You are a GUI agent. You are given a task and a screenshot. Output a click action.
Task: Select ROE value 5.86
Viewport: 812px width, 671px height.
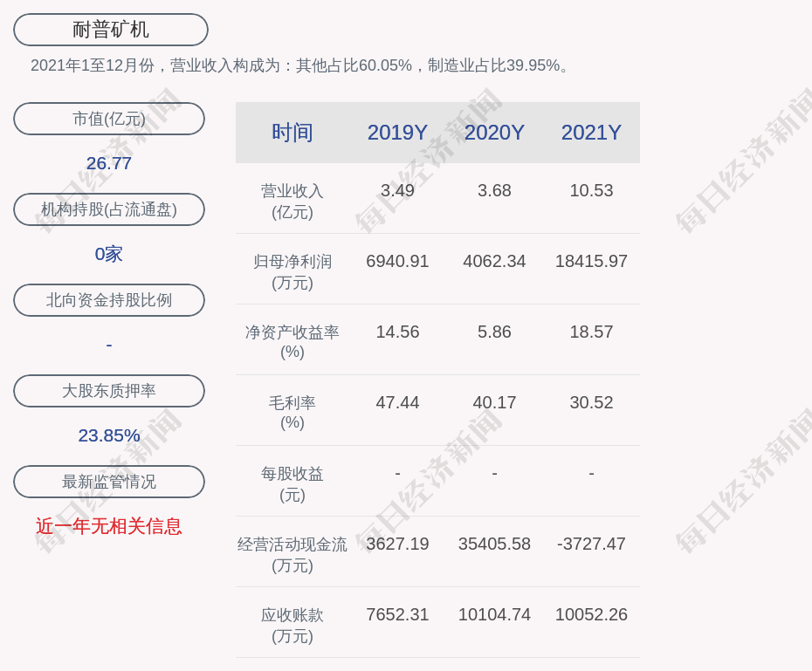(494, 332)
